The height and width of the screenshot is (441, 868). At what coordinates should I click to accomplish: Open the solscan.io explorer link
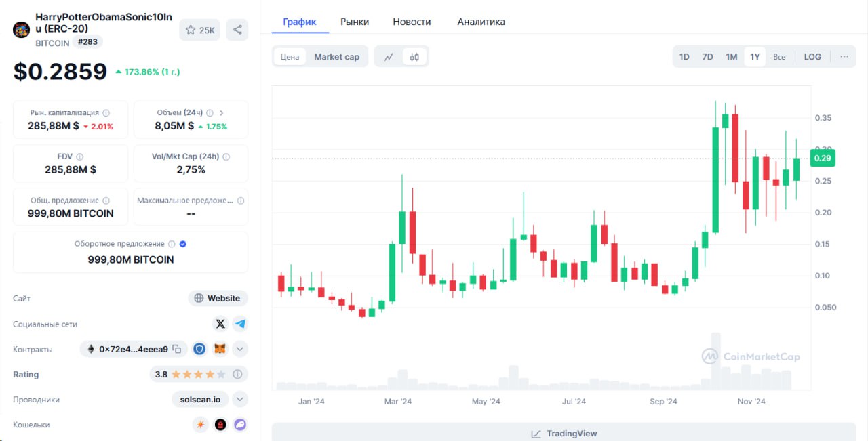(x=200, y=399)
